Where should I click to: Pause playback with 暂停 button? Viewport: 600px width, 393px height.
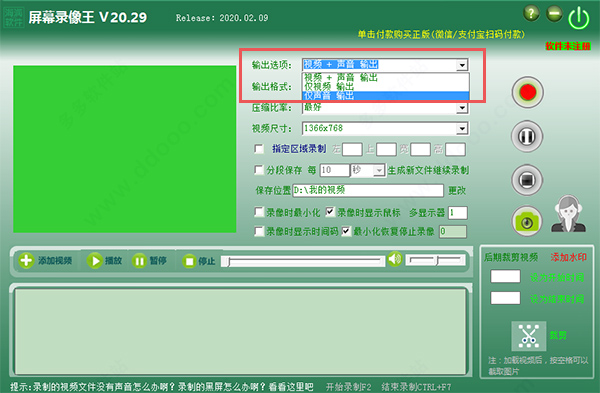pyautogui.click(x=149, y=261)
